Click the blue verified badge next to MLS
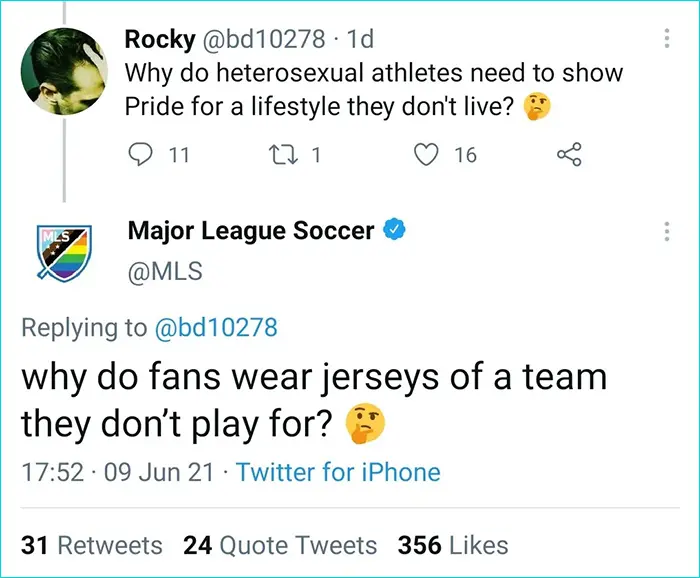 (395, 231)
